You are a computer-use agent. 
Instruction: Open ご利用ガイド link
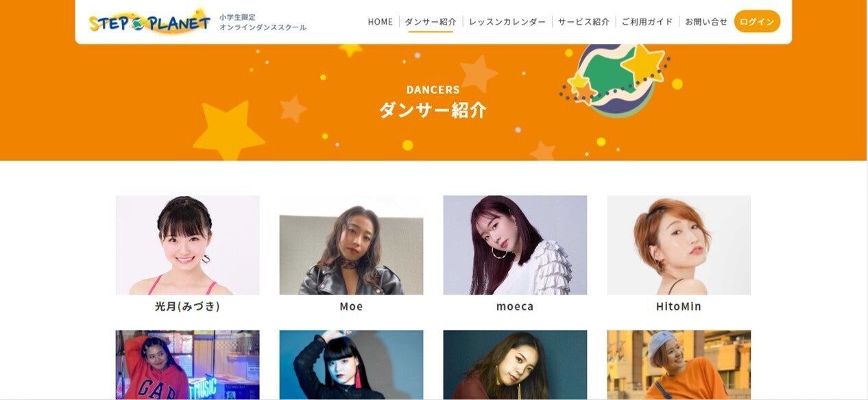[x=647, y=22]
